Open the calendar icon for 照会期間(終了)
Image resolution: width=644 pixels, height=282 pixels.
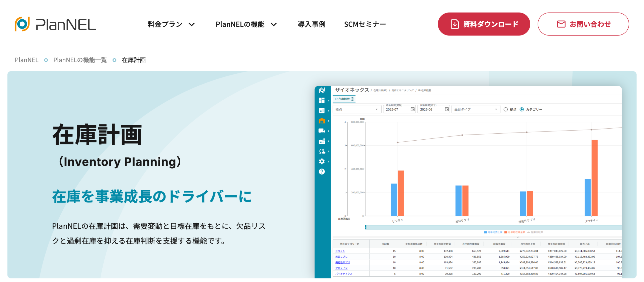pos(447,109)
